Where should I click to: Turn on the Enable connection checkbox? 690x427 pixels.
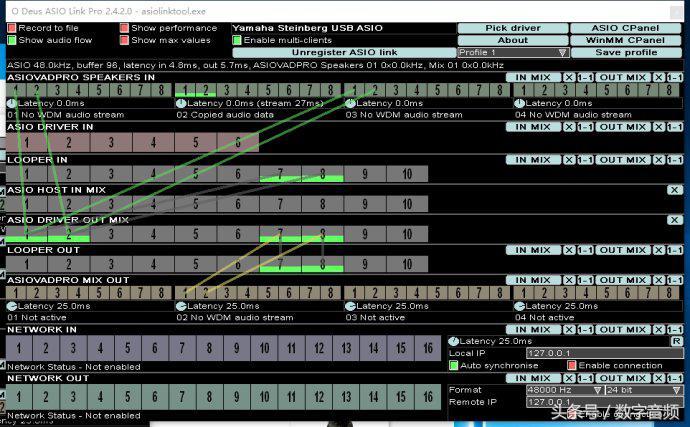[572, 365]
